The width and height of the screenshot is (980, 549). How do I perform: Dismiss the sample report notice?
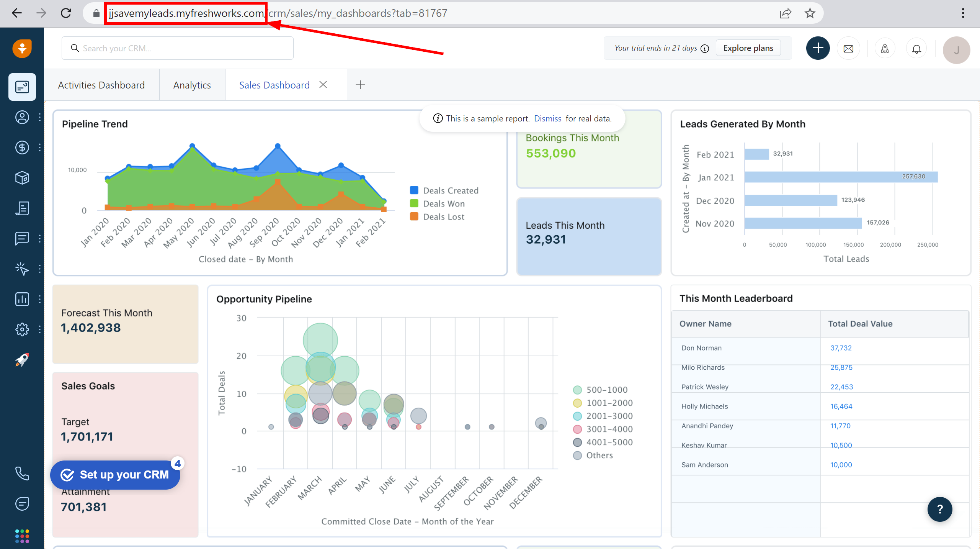pyautogui.click(x=547, y=119)
